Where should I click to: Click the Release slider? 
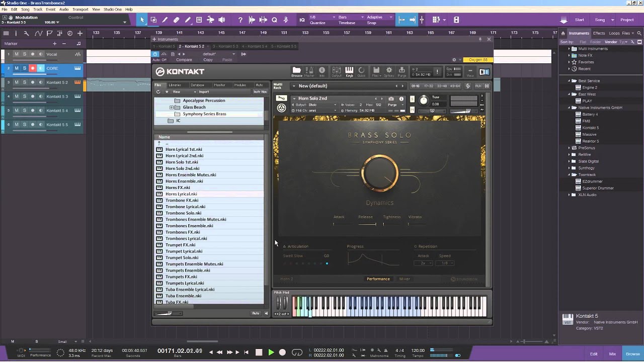[367, 224]
